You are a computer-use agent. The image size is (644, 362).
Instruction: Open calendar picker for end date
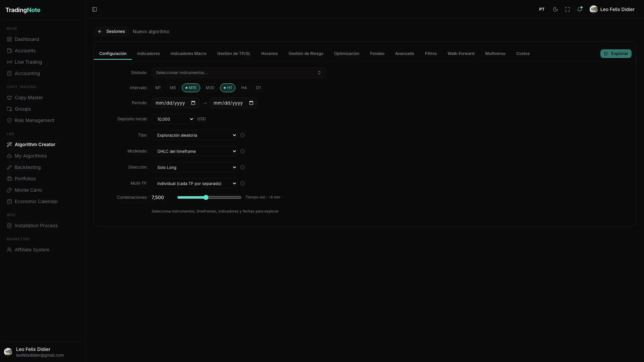[251, 103]
